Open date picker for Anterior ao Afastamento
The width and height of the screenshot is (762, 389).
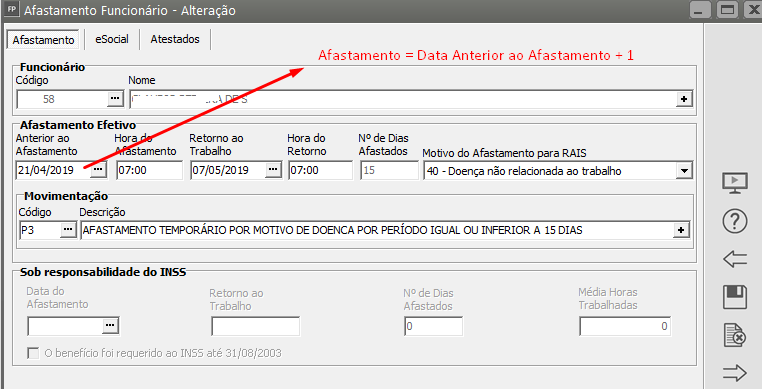click(98, 170)
